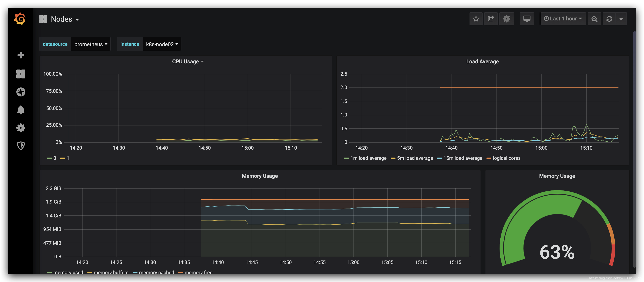The width and height of the screenshot is (644, 282).
Task: Open the Alerting bell icon
Action: point(21,110)
